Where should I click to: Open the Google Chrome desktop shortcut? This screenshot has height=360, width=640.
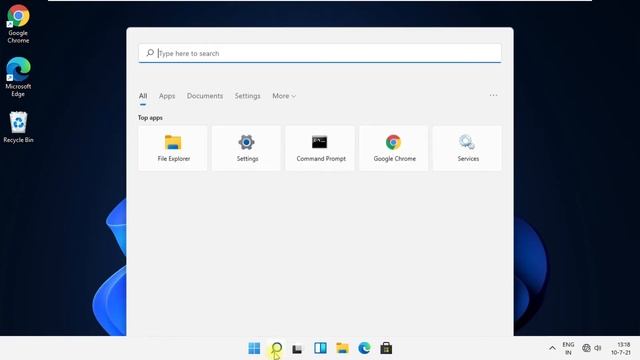(18, 24)
